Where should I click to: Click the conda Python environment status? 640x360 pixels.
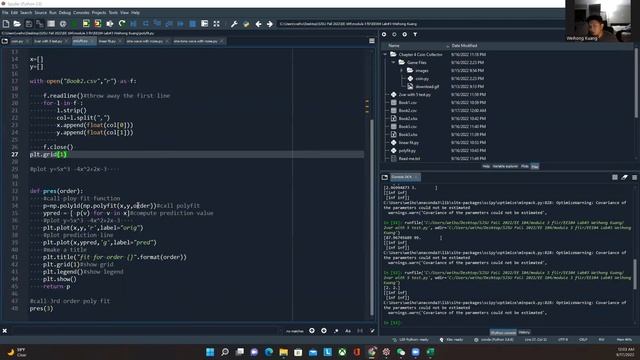(493, 340)
